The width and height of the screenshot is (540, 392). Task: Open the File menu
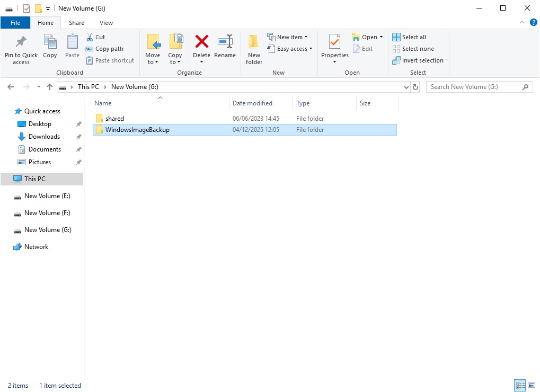(15, 23)
